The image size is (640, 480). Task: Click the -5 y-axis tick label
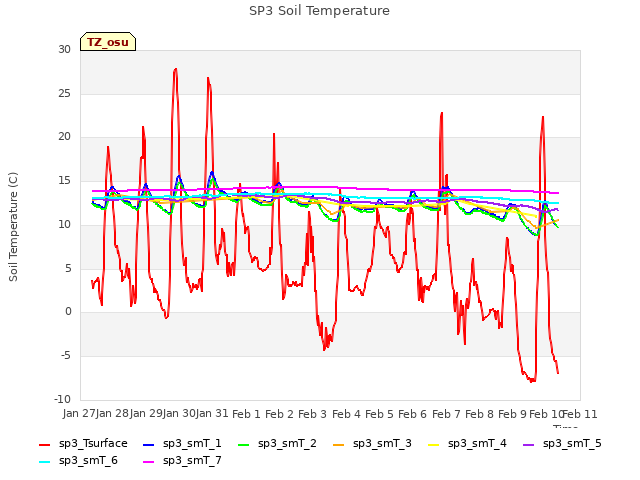tap(66, 356)
